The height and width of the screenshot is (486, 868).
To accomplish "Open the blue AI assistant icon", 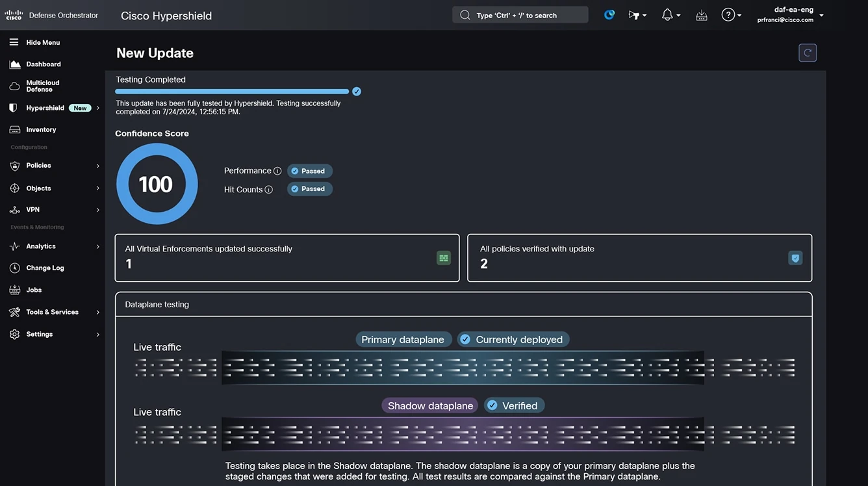I will [x=609, y=15].
